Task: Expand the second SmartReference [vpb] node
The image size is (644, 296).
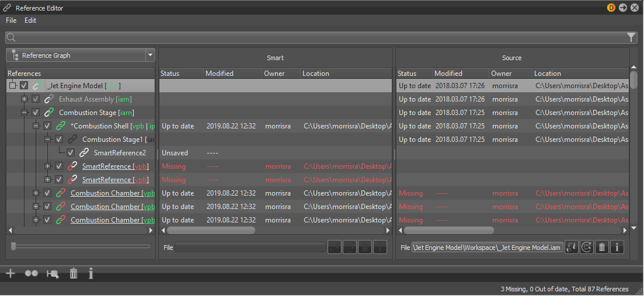Action: pyautogui.click(x=48, y=180)
